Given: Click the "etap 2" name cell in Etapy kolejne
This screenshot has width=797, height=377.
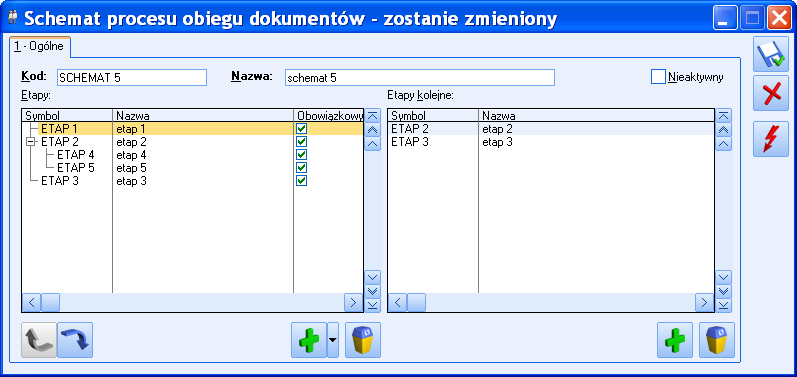Looking at the screenshot, I should (596, 129).
